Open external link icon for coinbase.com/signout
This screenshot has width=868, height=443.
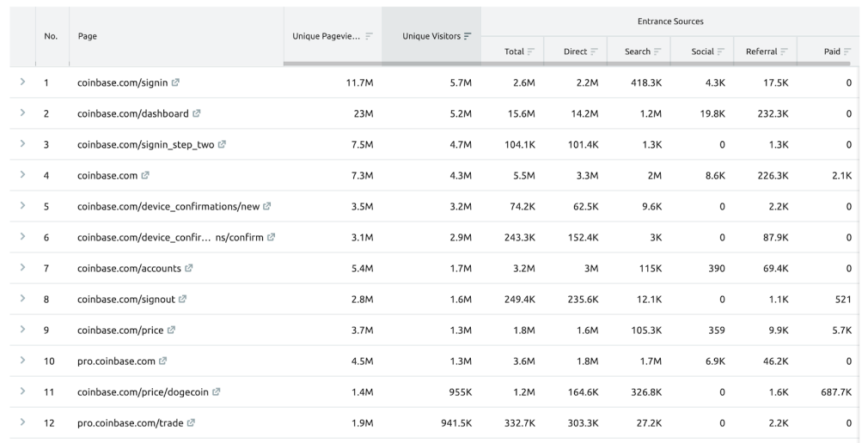tap(182, 299)
